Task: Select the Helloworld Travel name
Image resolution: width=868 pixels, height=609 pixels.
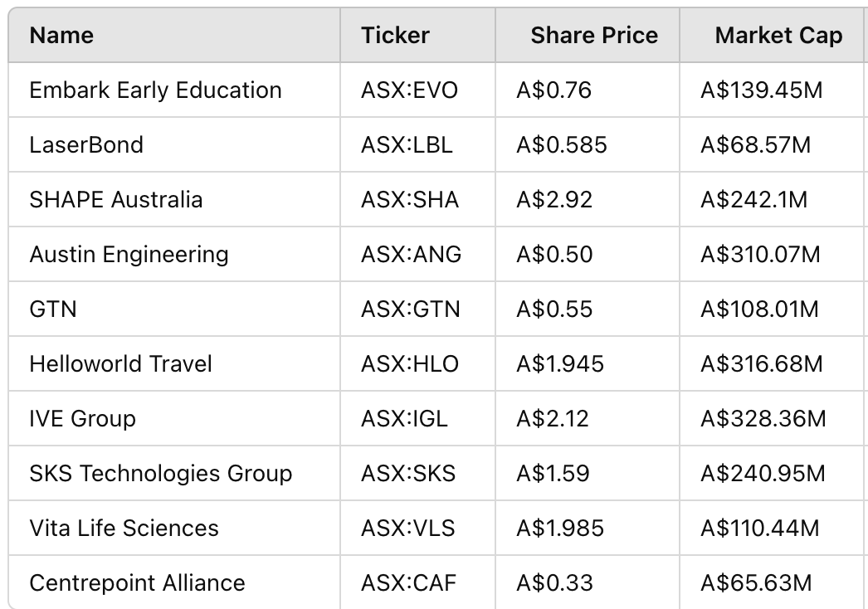Action: coord(120,364)
